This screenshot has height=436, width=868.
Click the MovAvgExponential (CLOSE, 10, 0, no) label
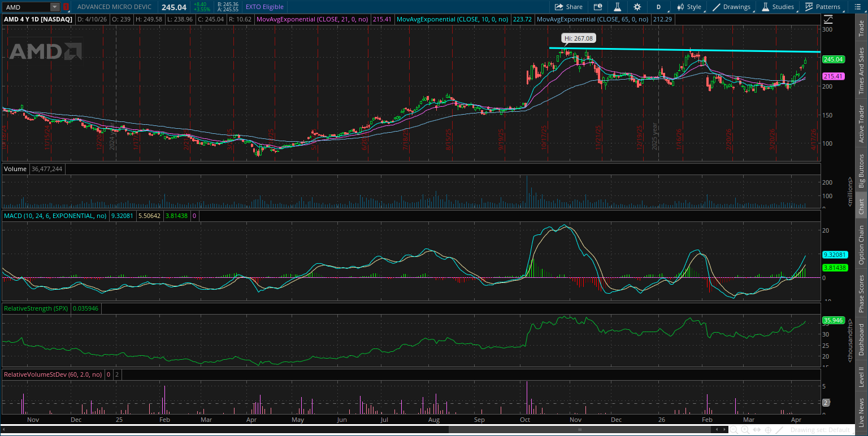[453, 19]
